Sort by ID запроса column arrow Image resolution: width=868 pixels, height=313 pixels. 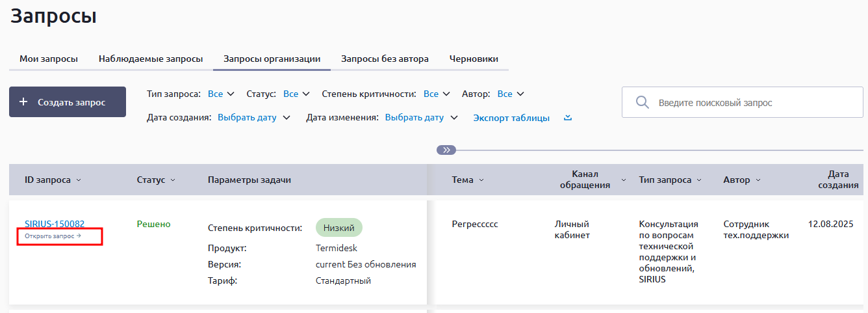tap(79, 180)
